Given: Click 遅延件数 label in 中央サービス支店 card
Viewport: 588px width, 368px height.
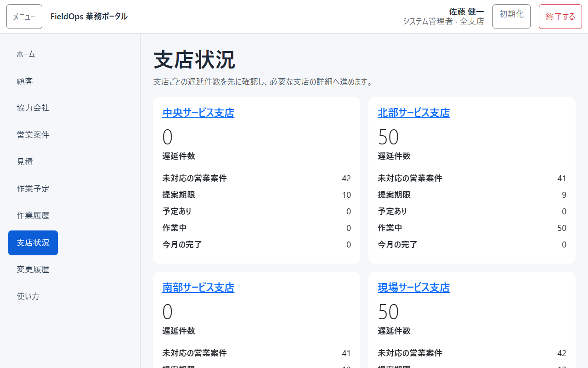Looking at the screenshot, I should (179, 156).
